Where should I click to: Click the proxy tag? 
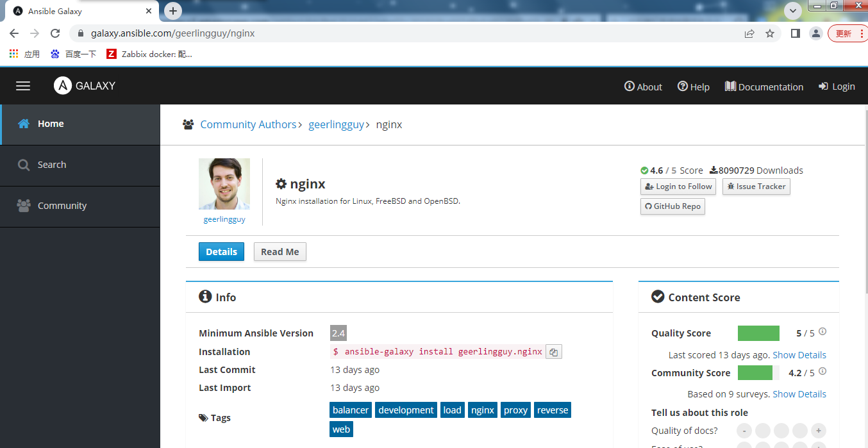click(515, 410)
